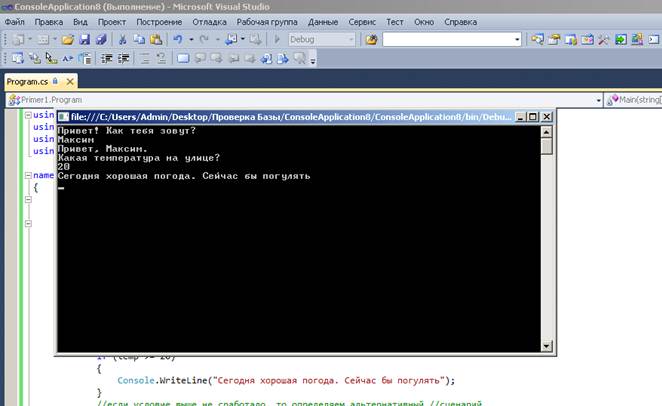Click the Display Word Completion icon

(x=68, y=58)
